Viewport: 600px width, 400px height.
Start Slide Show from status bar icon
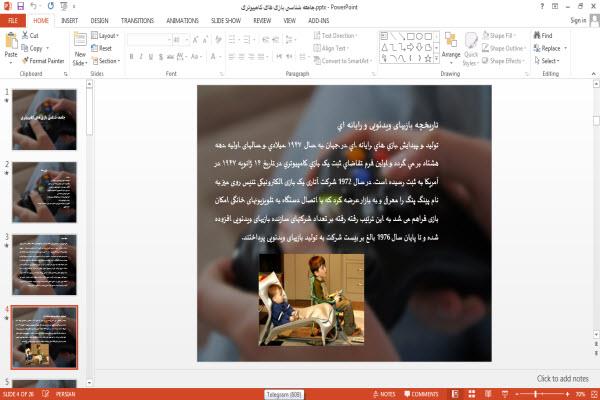[505, 394]
